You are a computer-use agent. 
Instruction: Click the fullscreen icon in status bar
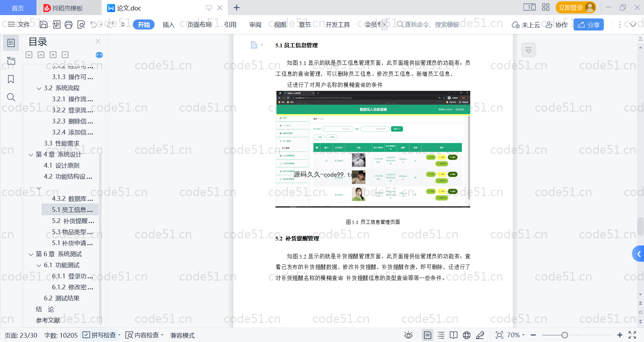[632, 335]
